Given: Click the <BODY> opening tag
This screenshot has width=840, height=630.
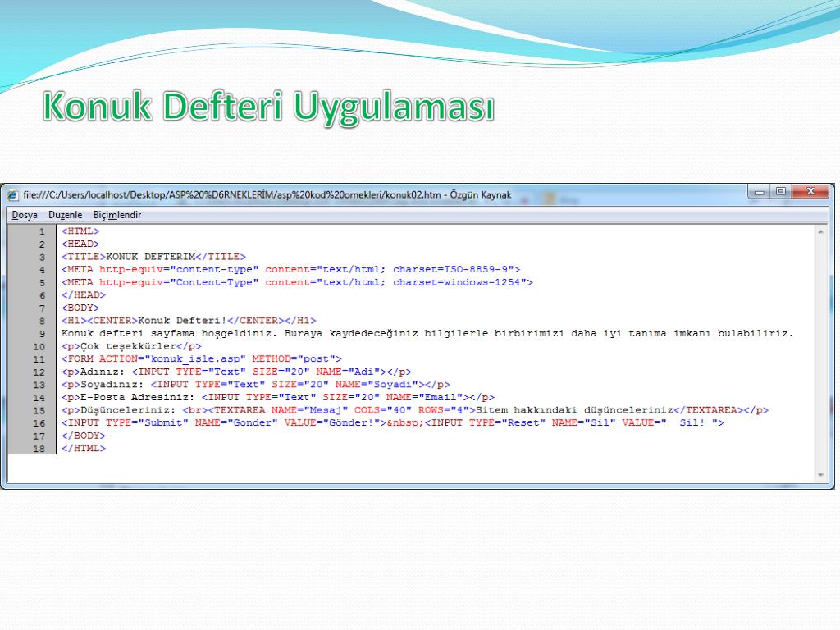Looking at the screenshot, I should [x=80, y=308].
